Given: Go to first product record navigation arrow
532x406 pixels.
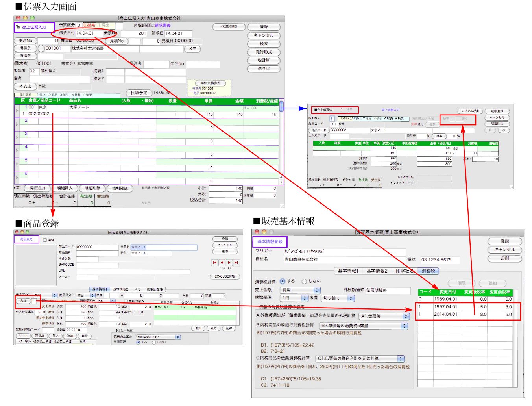Looking at the screenshot, I should pos(214,262).
